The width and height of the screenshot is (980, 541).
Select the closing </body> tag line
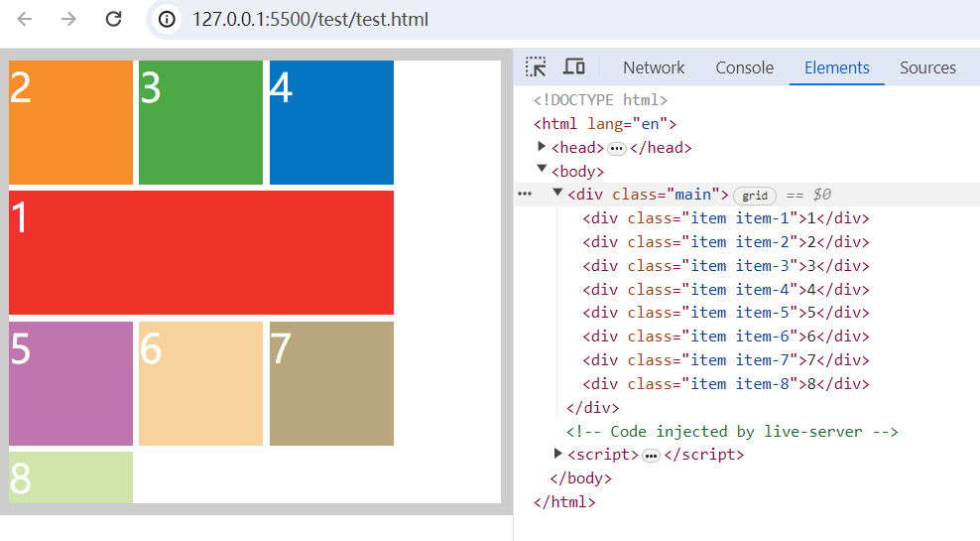580,478
